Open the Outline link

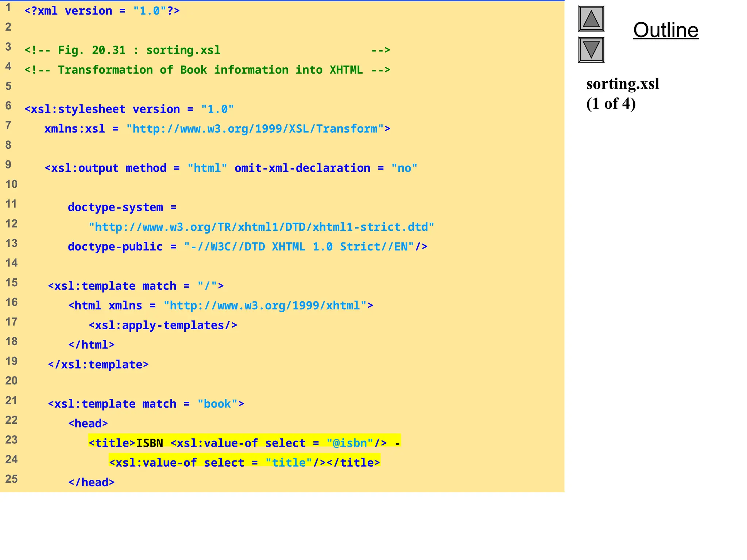click(666, 30)
